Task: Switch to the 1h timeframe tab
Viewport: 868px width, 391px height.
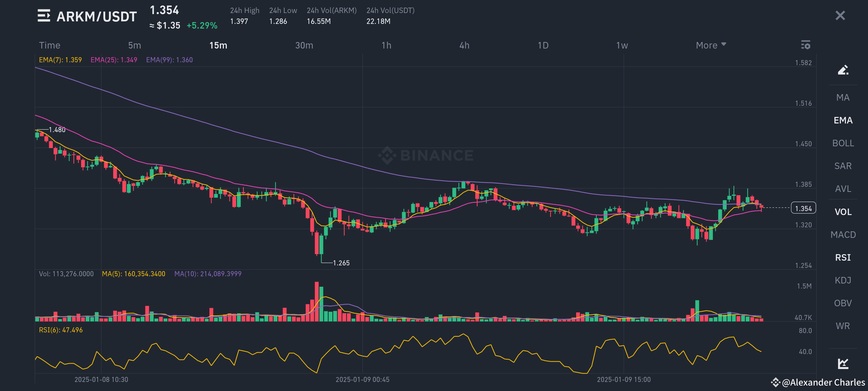Action: pos(387,45)
